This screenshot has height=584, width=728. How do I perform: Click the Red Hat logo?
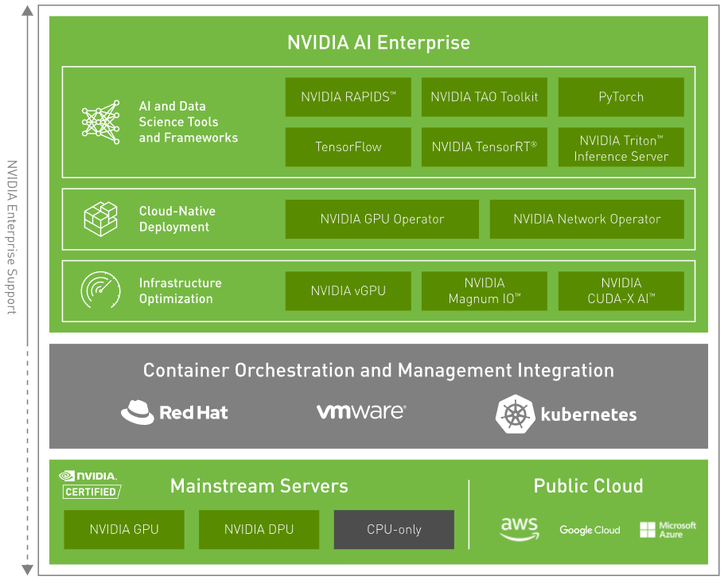coord(174,412)
